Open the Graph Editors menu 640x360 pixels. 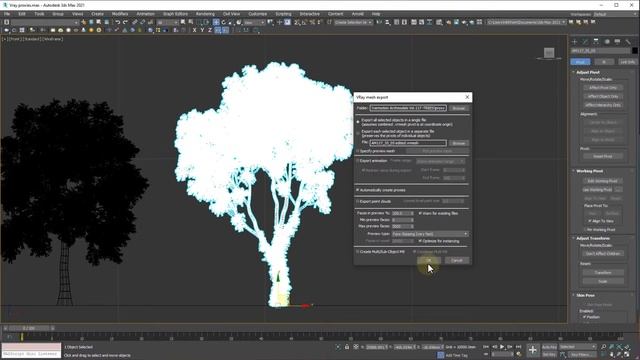coord(175,14)
